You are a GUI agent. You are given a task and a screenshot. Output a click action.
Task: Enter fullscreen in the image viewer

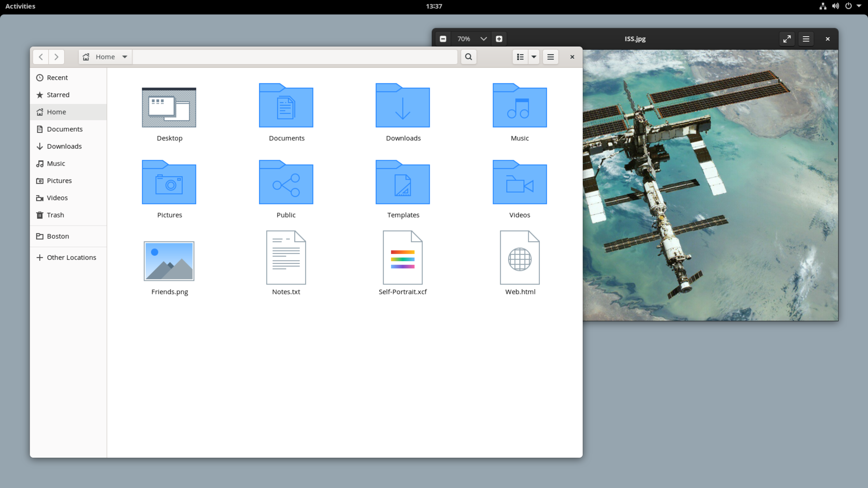click(x=787, y=39)
